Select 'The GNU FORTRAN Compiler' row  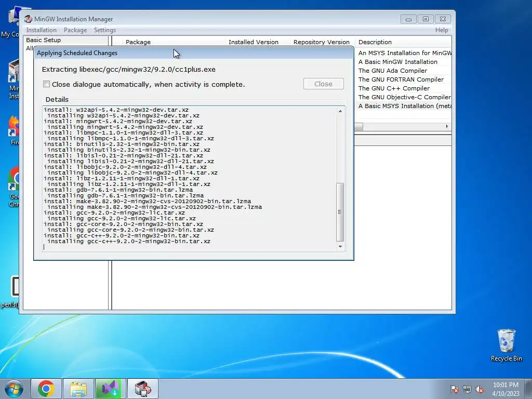(401, 79)
